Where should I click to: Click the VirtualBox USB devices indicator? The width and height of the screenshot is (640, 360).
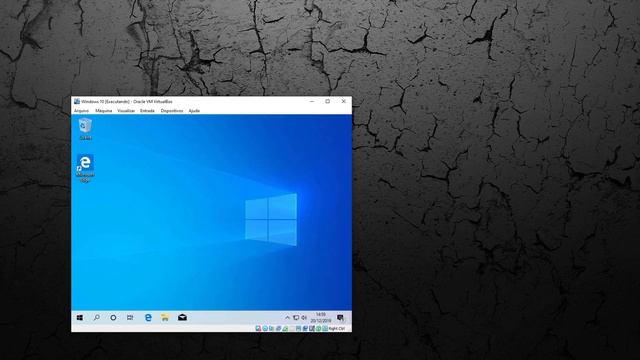[285, 328]
